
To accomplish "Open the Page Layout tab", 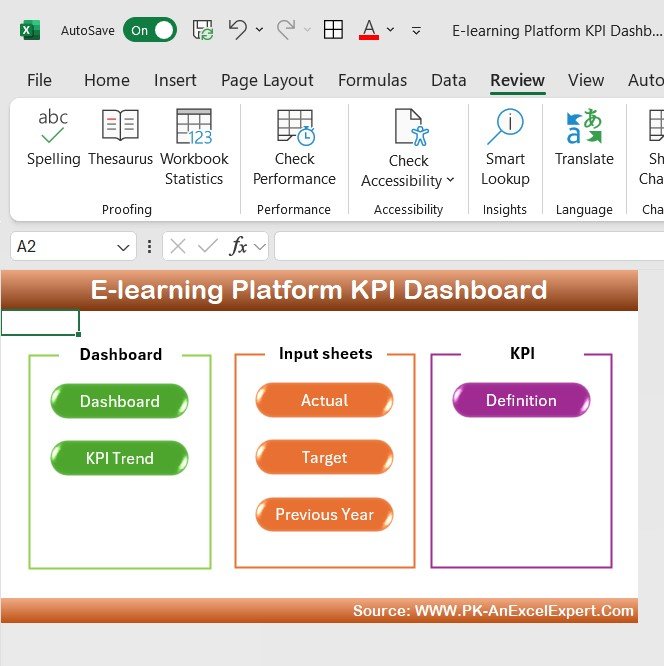I will [x=267, y=80].
